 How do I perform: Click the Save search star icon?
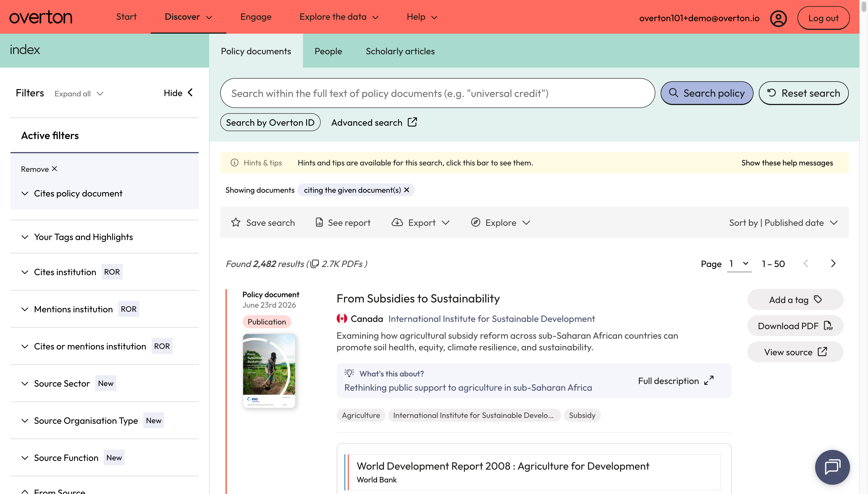click(x=236, y=223)
